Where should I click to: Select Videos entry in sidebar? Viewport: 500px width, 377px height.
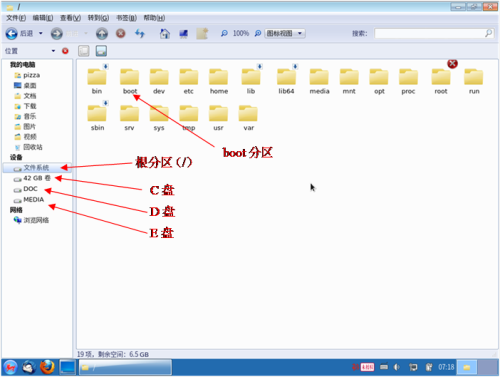point(25,137)
